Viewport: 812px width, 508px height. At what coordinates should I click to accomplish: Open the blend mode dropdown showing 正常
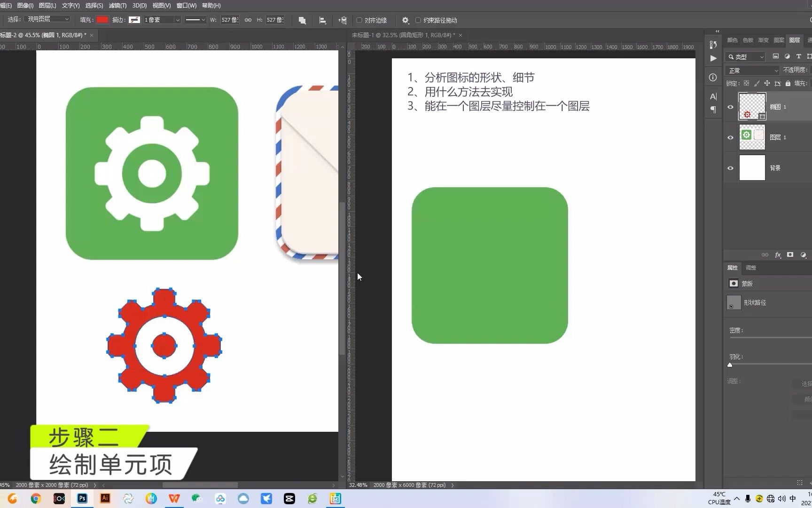[x=752, y=70]
